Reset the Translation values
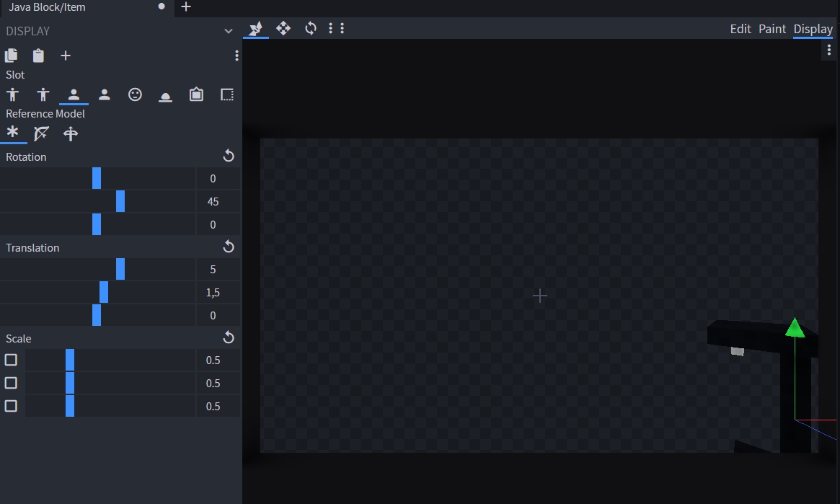840x504 pixels. (229, 247)
